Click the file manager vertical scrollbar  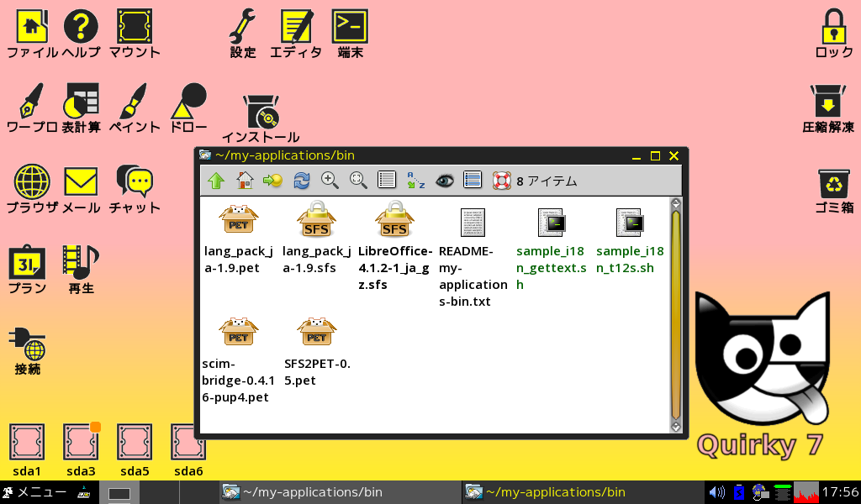pyautogui.click(x=676, y=315)
